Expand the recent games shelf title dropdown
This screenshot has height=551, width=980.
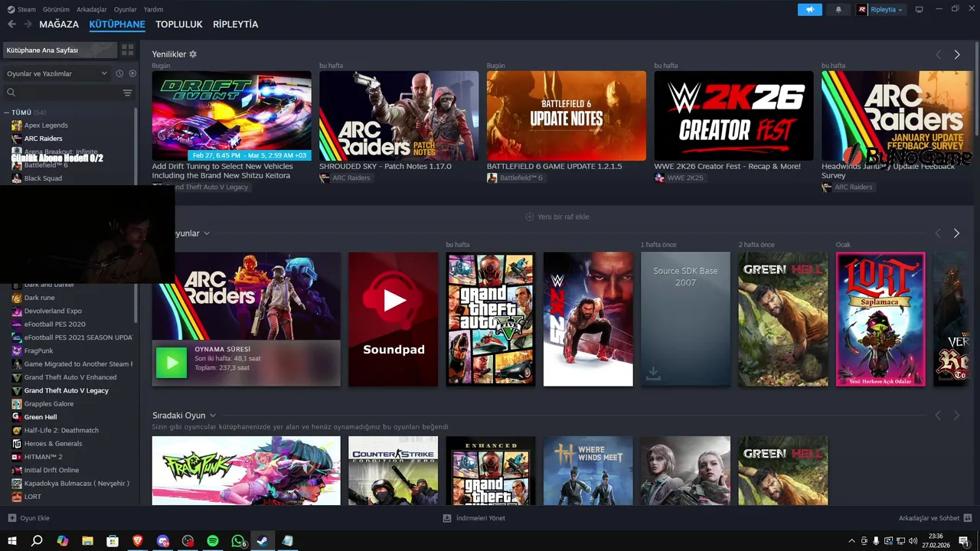pos(207,233)
